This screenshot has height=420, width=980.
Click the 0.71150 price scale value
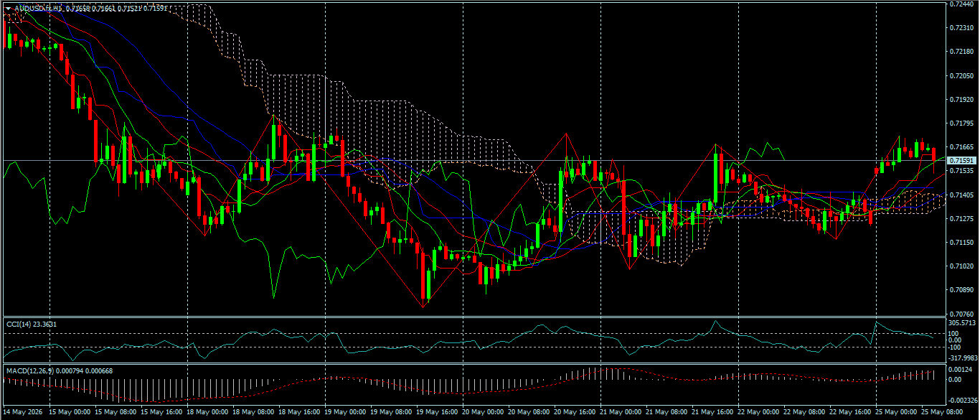[961, 243]
